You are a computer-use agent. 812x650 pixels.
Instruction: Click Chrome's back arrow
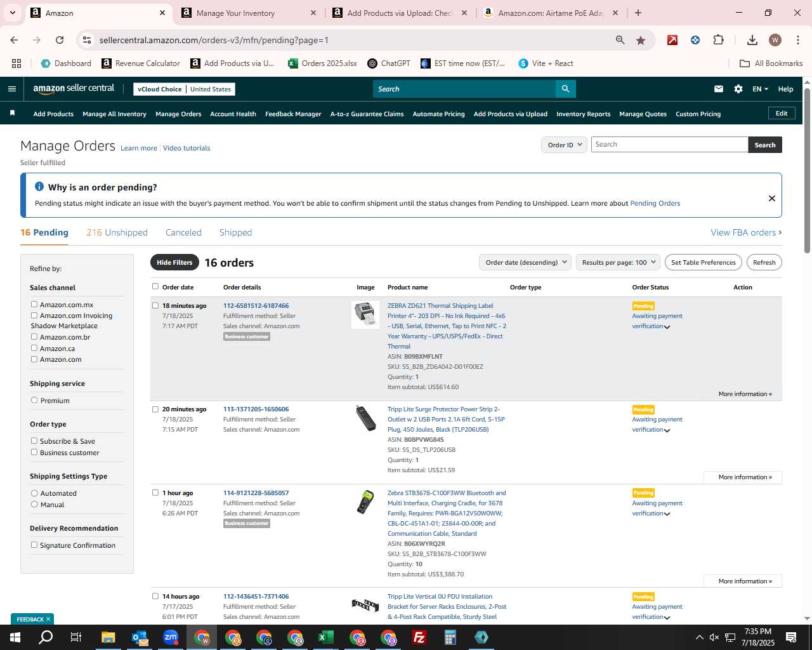14,40
